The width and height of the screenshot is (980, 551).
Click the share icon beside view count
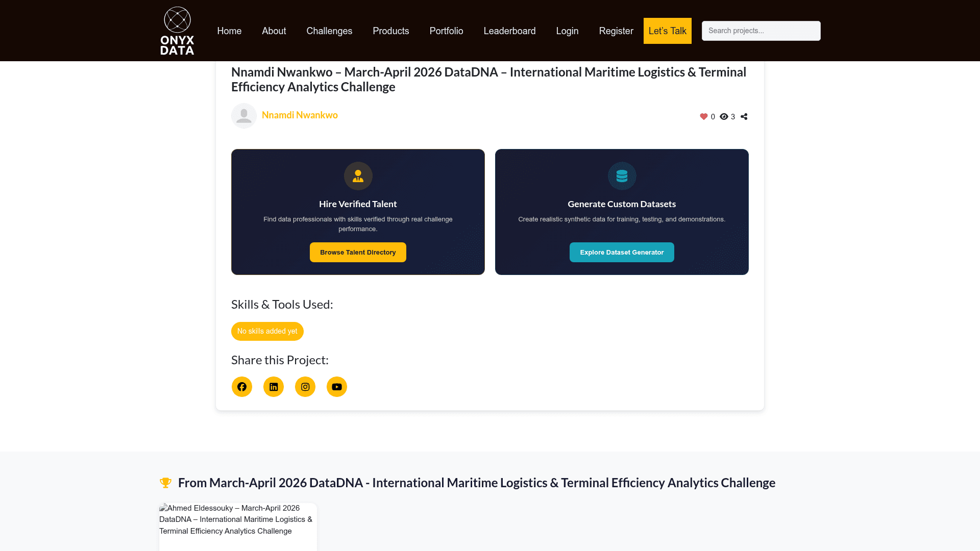click(744, 117)
